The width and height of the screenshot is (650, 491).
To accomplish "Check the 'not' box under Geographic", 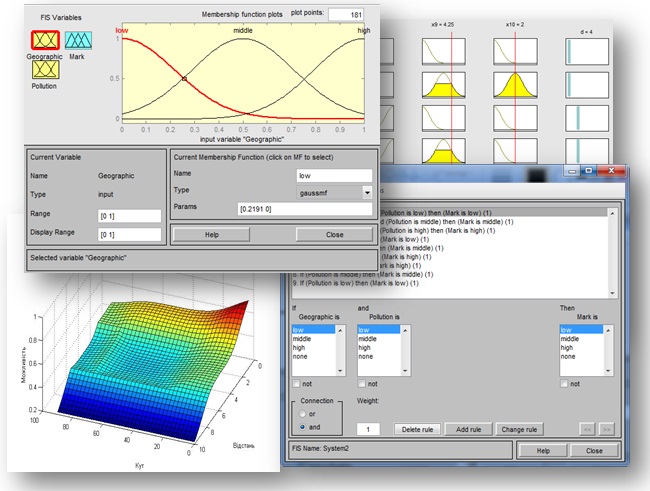I will (x=296, y=383).
